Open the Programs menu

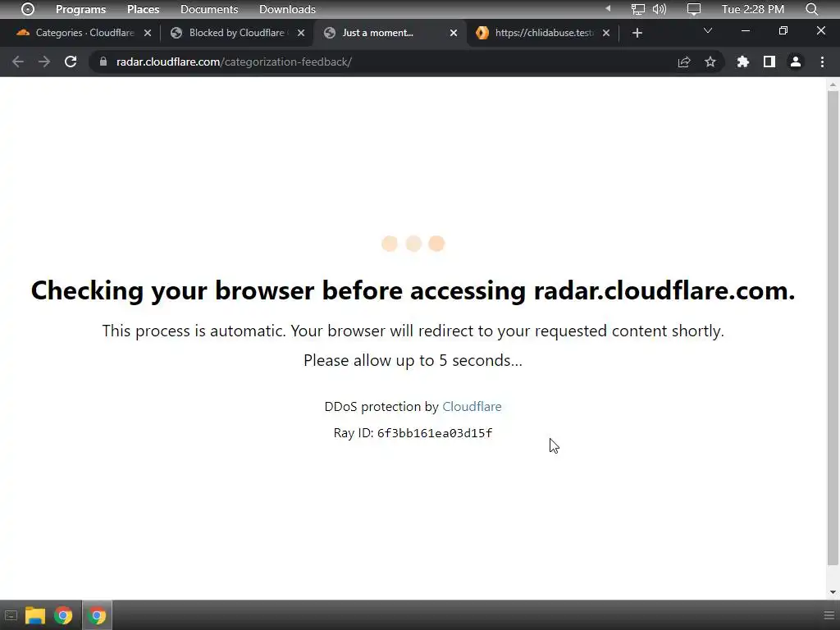pyautogui.click(x=81, y=9)
